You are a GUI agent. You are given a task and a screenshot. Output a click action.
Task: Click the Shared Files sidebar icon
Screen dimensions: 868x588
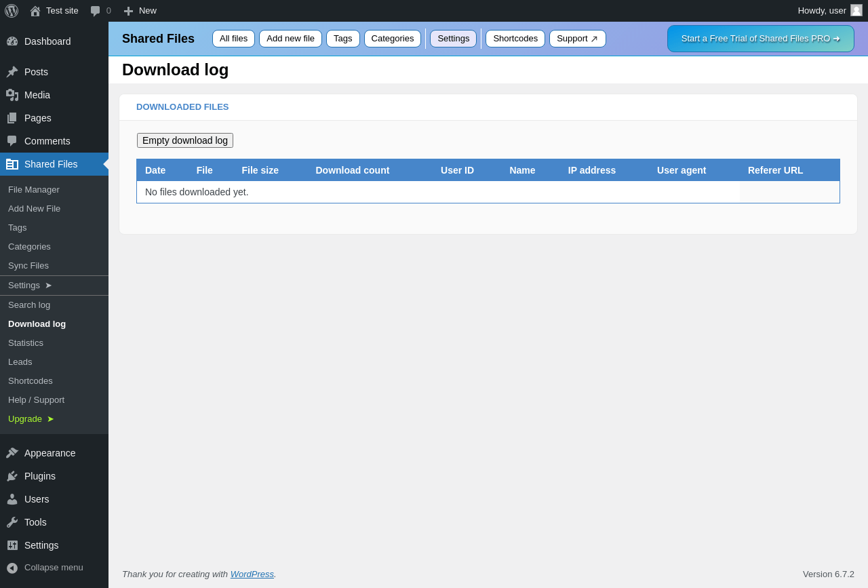point(12,164)
